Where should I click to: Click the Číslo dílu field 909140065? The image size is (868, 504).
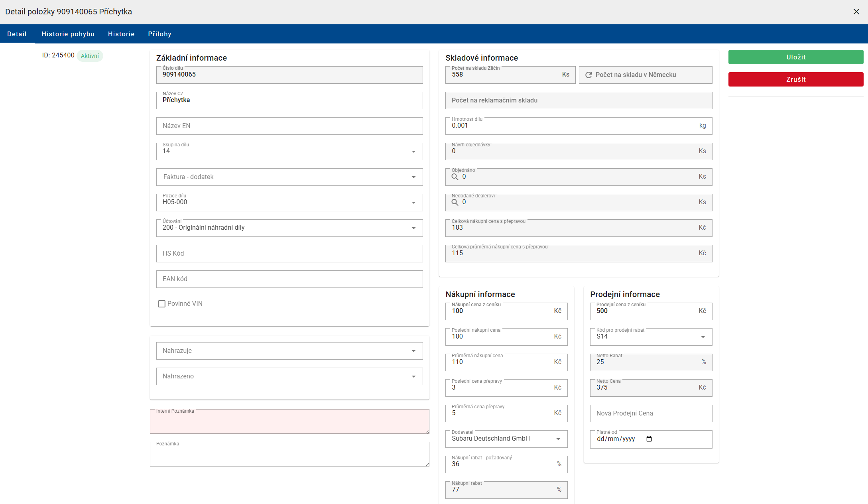(x=289, y=75)
